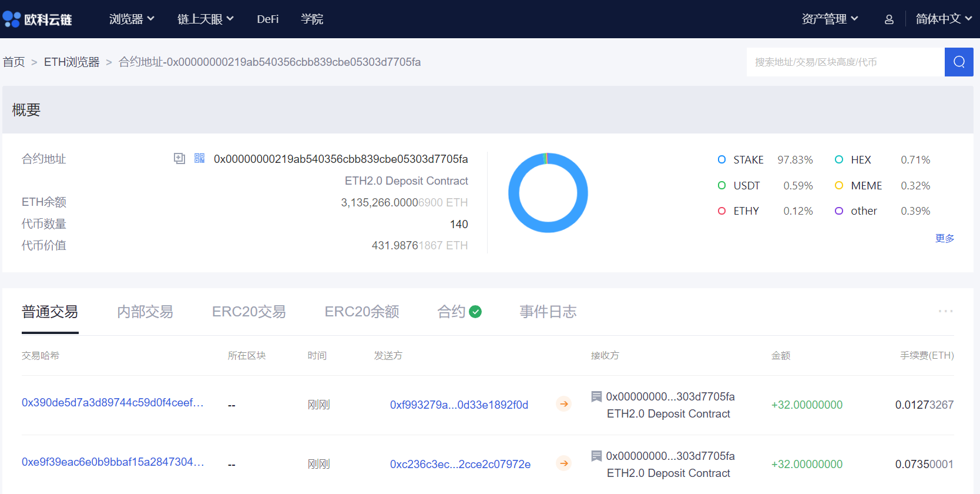Switch to the 内部交易 tab
The height and width of the screenshot is (494, 980).
[x=145, y=312]
